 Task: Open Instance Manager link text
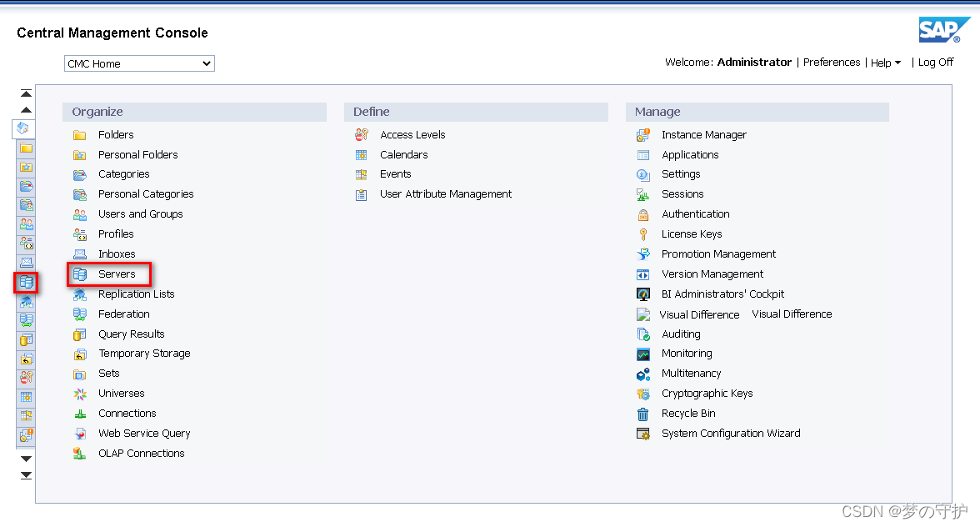[x=703, y=134]
